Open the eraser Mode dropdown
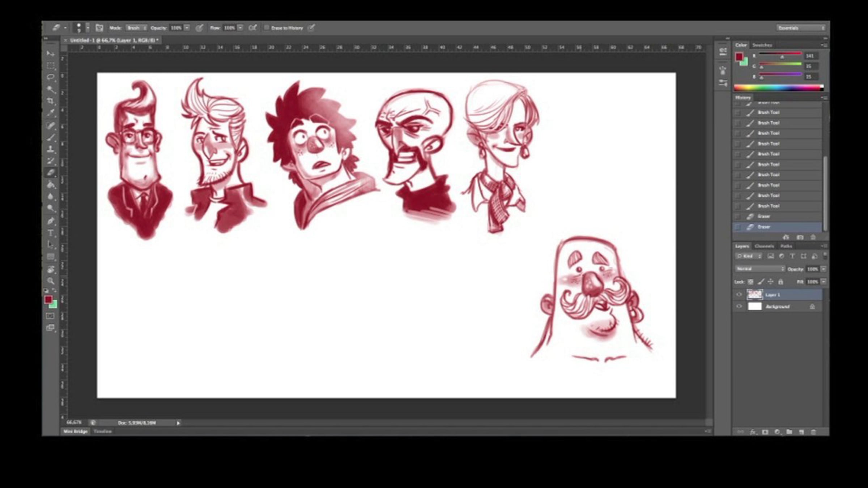 click(x=136, y=28)
